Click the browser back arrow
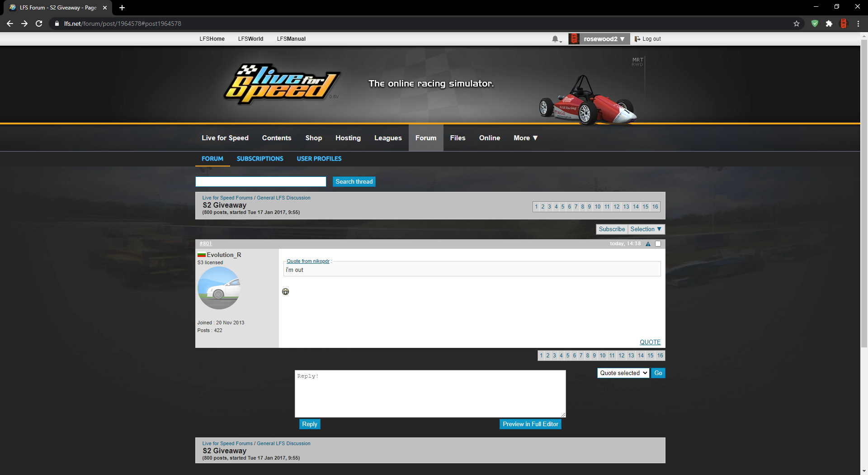 click(x=10, y=24)
